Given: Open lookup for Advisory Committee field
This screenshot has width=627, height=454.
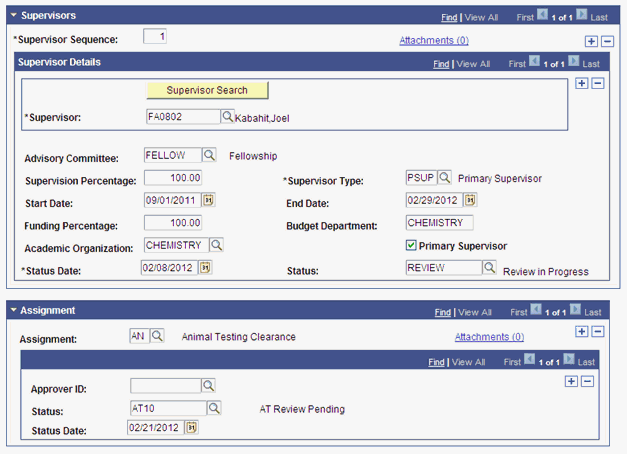Looking at the screenshot, I should (209, 155).
